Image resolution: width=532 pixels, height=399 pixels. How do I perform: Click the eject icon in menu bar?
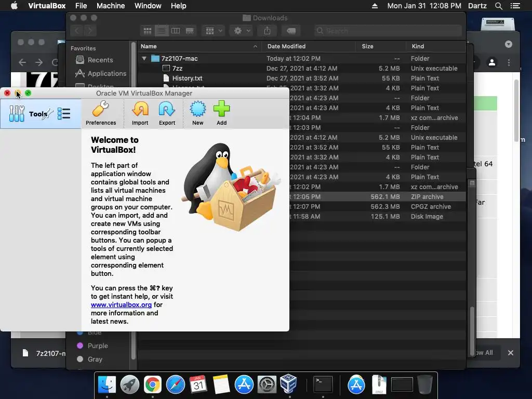pos(375,6)
